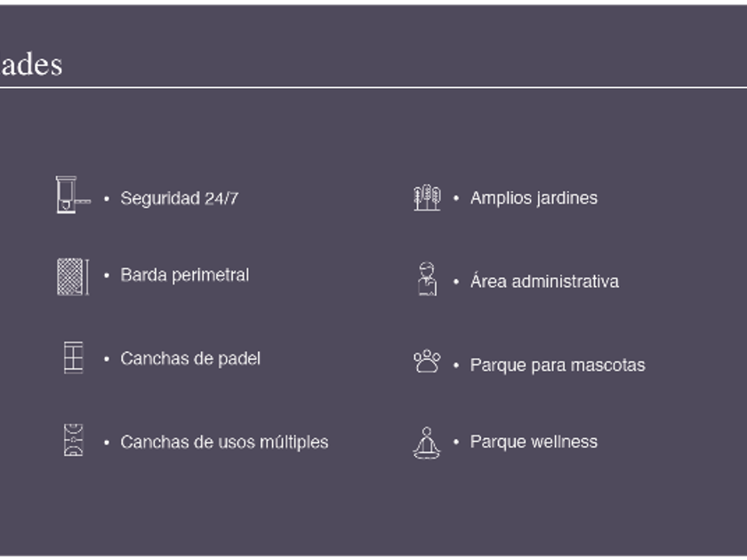This screenshot has width=747, height=560.
Task: Open the "Parque para mascotas" item
Action: [558, 365]
